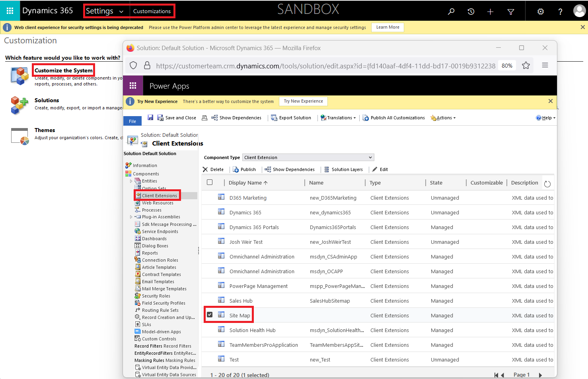Toggle the select-all checkbox in grid header
Screen dimensions: 588x379
(x=210, y=182)
